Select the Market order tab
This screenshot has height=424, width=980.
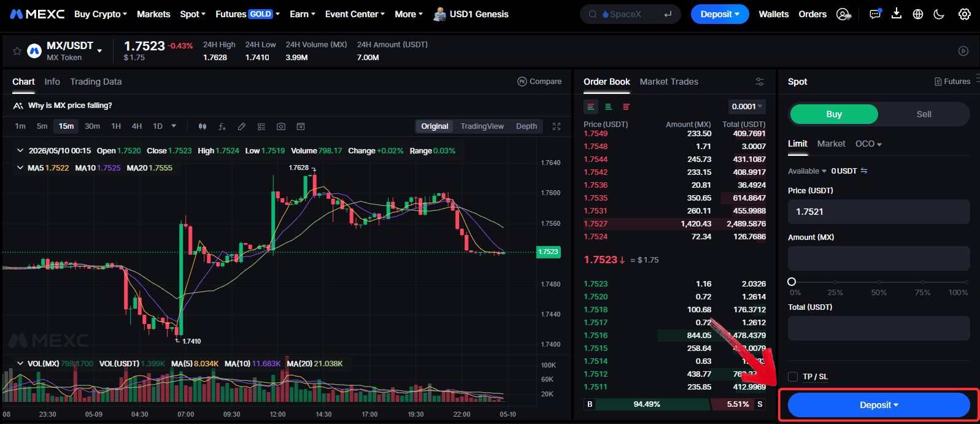pos(831,144)
